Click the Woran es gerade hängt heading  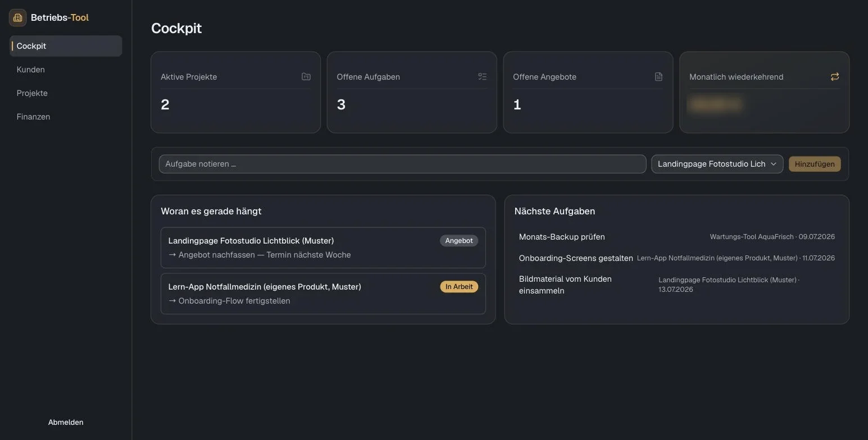click(x=211, y=211)
